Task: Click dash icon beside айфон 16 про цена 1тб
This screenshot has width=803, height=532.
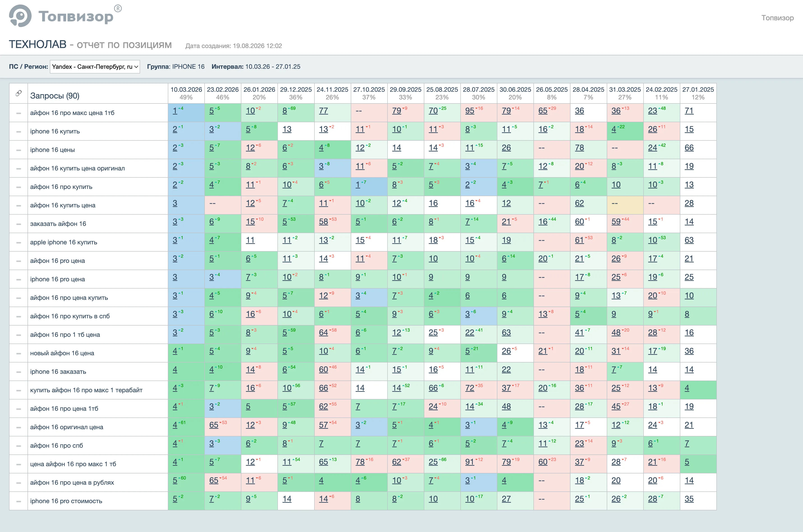Action: 19,409
